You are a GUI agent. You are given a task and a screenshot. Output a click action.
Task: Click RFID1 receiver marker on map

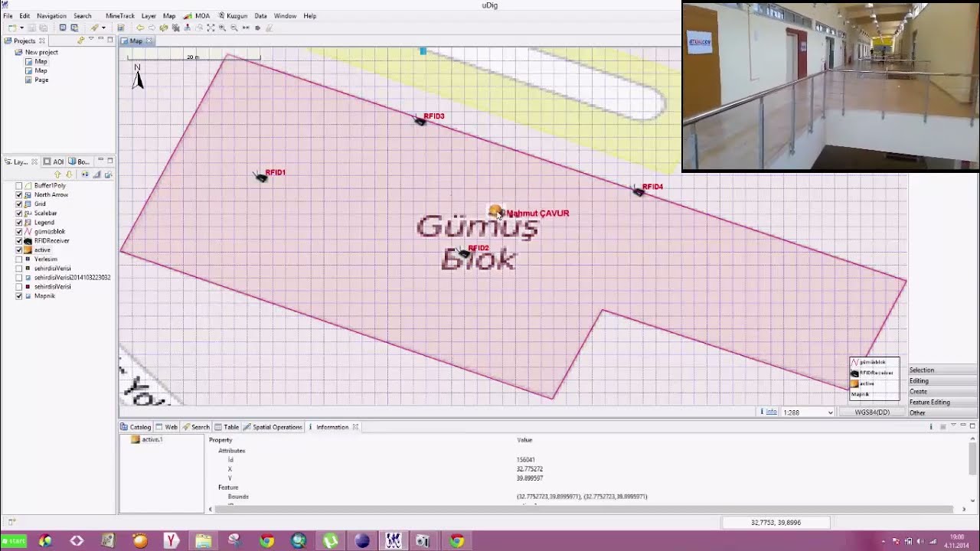pos(261,178)
